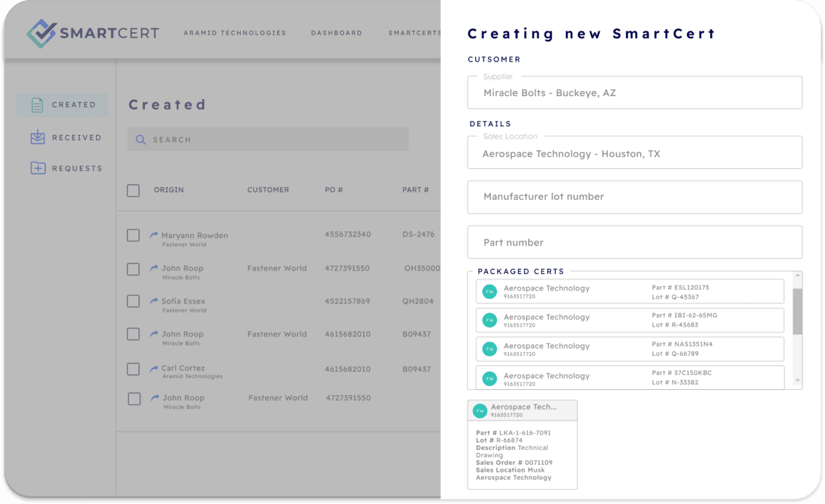The image size is (825, 504).
Task: Click the FW badge on cert Part ESL120175
Action: point(489,291)
